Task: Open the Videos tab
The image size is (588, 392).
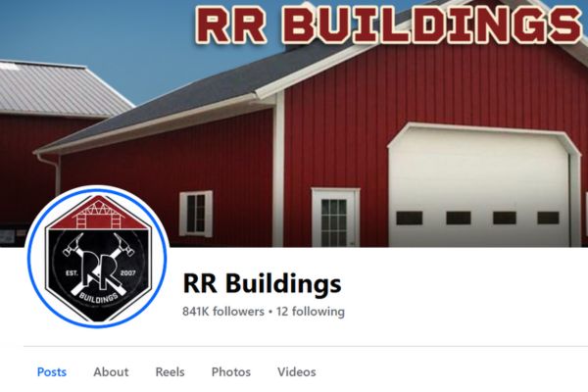Action: point(297,371)
